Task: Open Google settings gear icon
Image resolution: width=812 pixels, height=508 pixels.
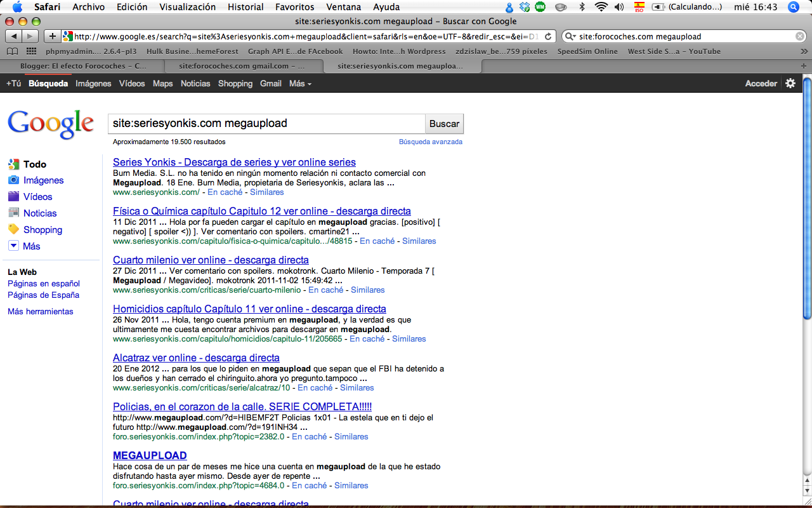Action: 790,83
